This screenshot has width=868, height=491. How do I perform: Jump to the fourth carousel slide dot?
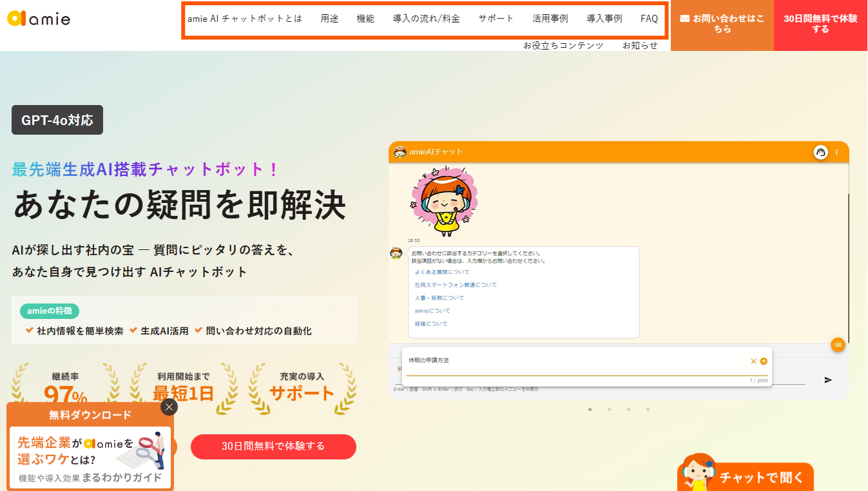coord(648,409)
